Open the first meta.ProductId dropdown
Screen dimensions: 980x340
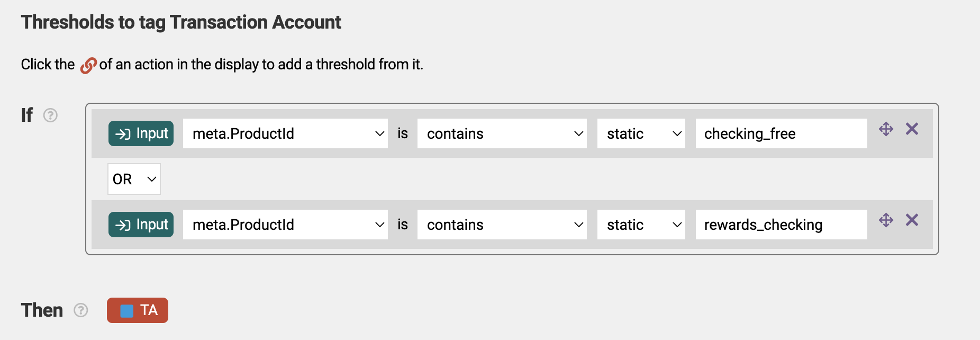click(x=285, y=133)
